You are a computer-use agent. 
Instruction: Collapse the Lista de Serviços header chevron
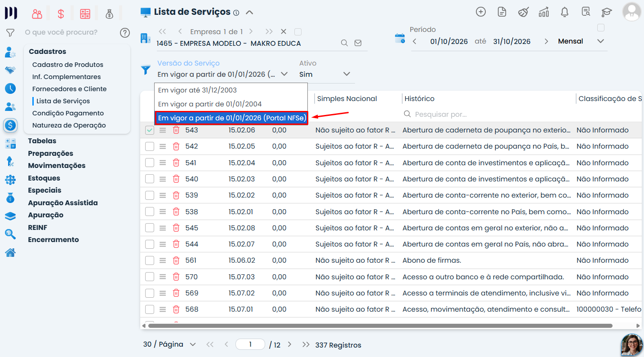coord(249,12)
